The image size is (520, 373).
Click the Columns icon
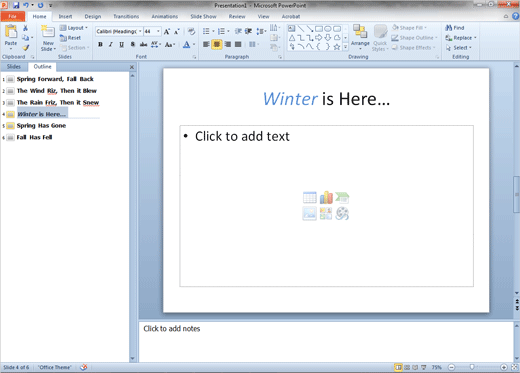click(252, 44)
